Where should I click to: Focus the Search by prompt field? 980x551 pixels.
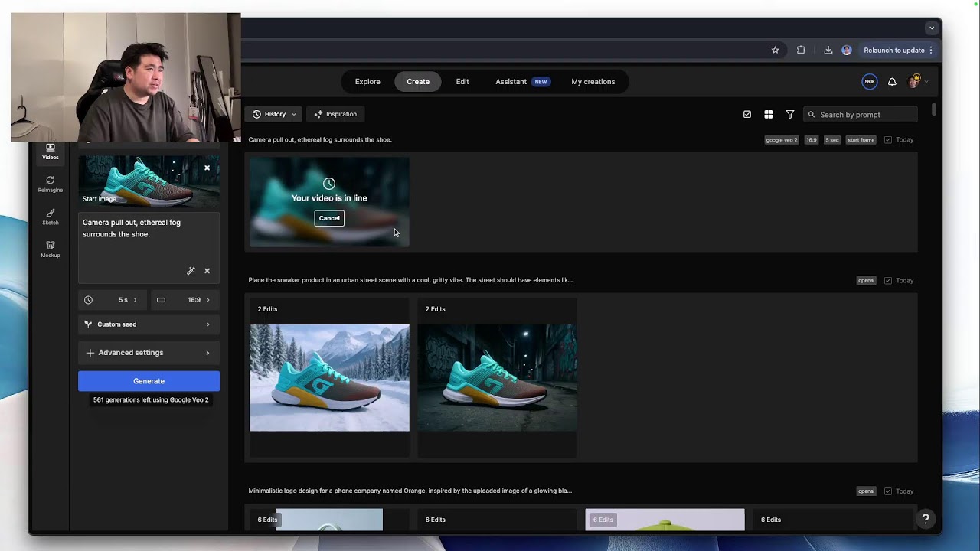tap(860, 115)
